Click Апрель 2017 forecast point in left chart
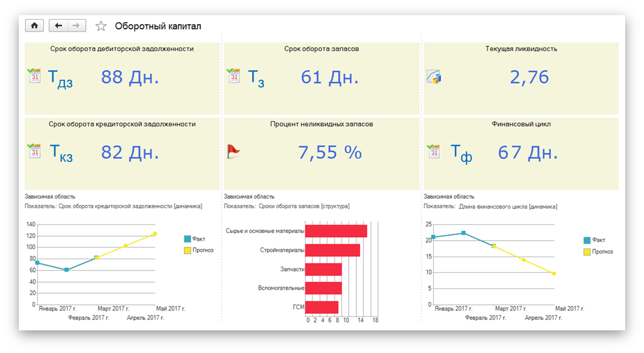The width and height of the screenshot is (644, 353). tap(125, 246)
